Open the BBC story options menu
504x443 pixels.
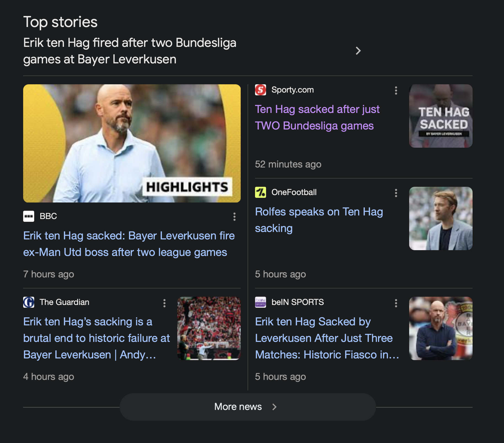click(234, 217)
